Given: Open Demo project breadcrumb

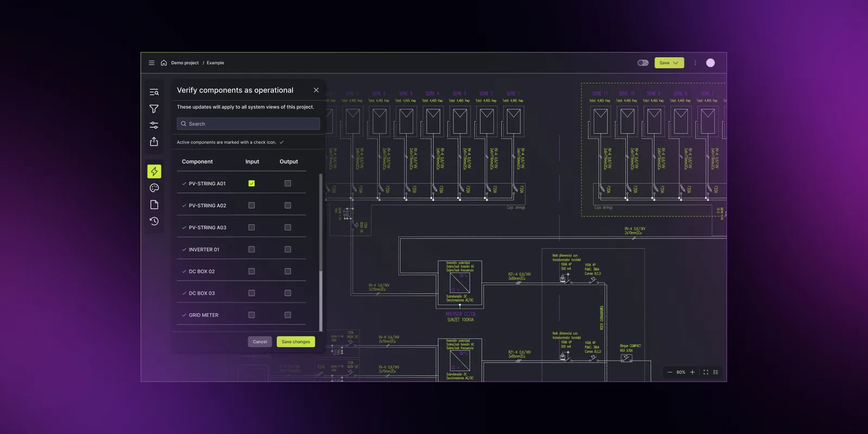Looking at the screenshot, I should [185, 63].
